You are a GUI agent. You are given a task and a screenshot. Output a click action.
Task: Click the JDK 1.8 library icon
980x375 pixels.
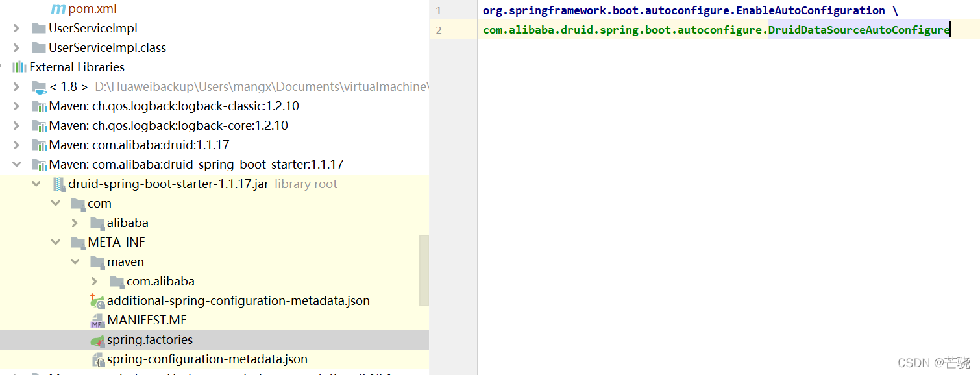[39, 87]
